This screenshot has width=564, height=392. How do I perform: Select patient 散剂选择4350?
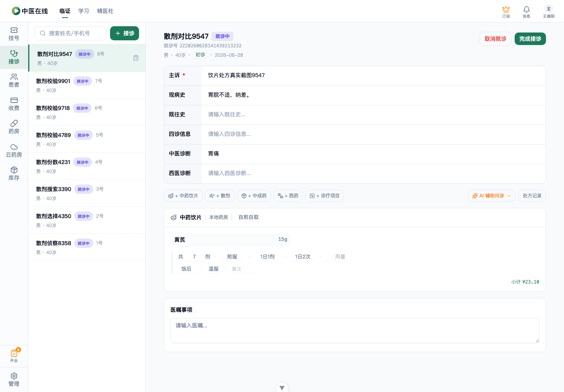click(x=87, y=220)
